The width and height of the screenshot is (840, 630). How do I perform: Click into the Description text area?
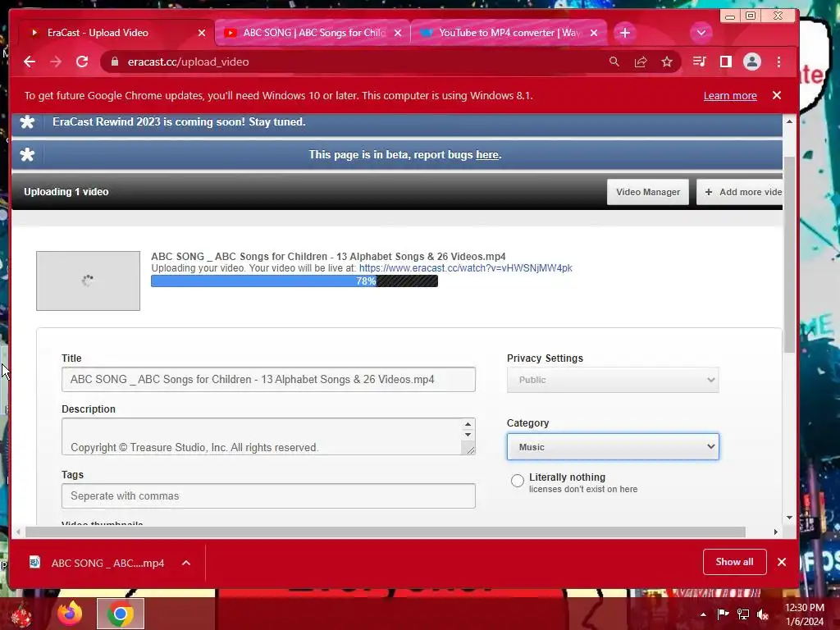click(x=261, y=436)
